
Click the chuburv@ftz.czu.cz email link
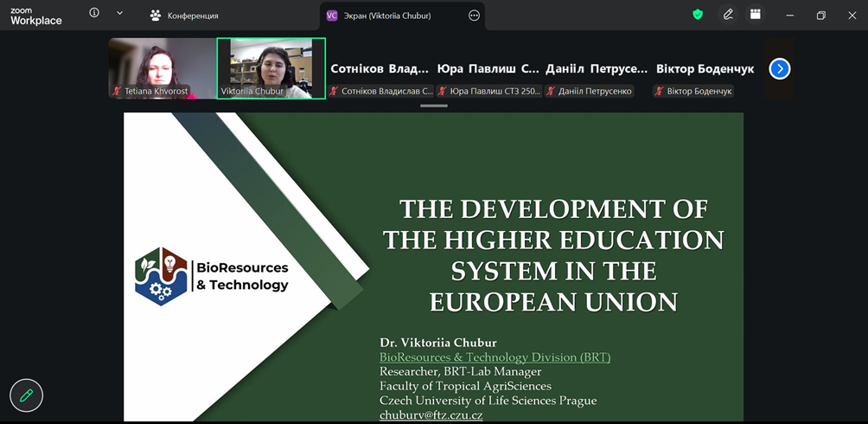coord(431,415)
